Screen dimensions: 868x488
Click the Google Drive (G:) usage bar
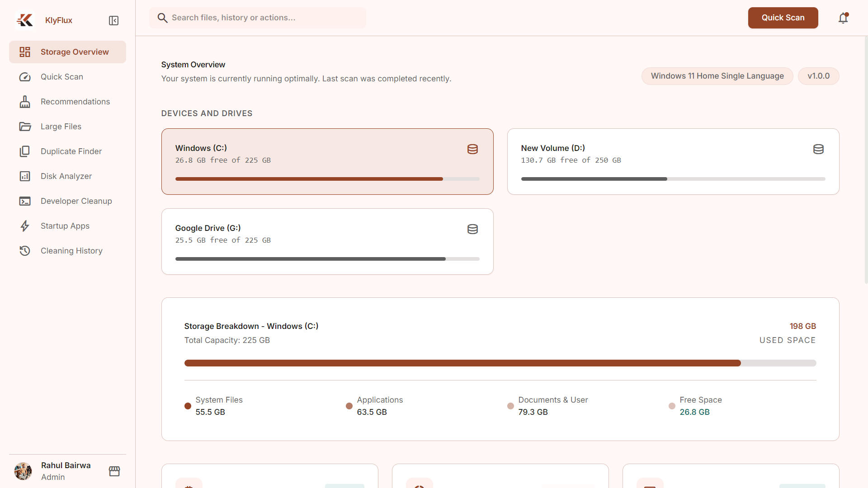point(327,259)
